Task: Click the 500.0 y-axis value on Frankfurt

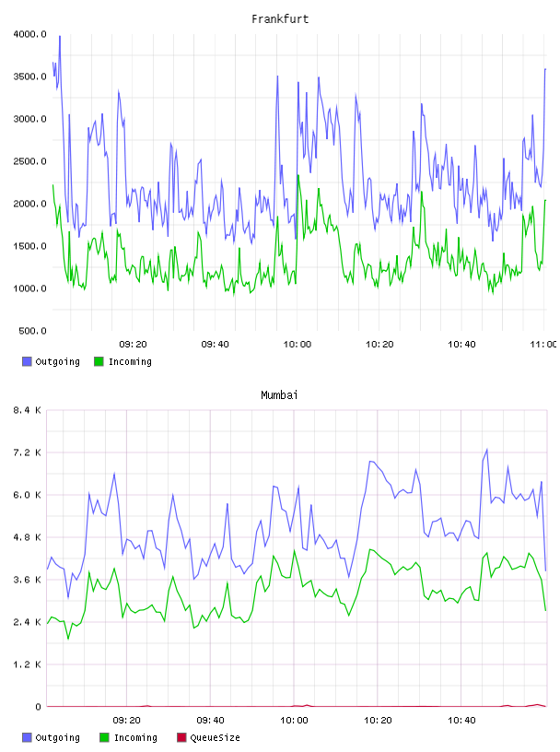Action: click(x=32, y=331)
